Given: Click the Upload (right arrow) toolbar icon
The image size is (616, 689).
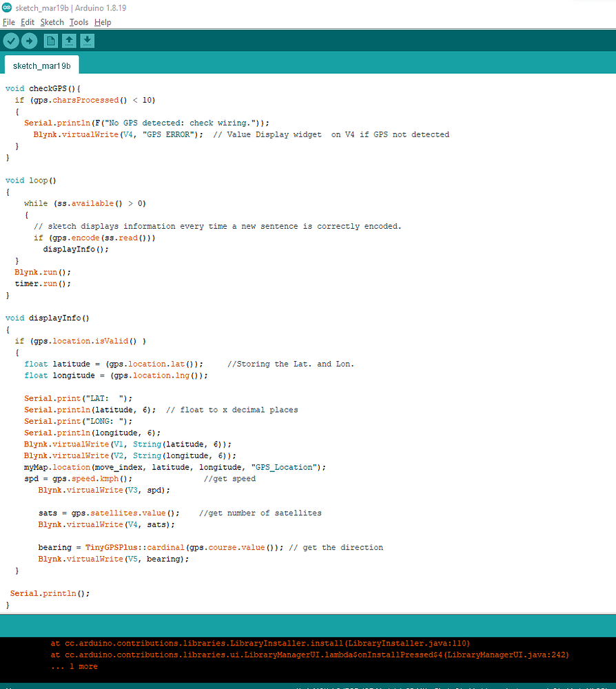Looking at the screenshot, I should 29,41.
